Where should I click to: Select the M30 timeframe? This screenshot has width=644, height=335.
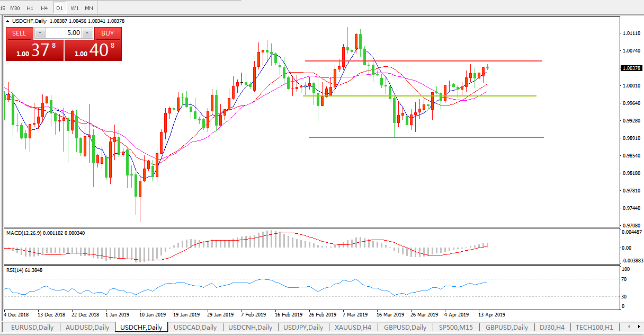point(15,8)
